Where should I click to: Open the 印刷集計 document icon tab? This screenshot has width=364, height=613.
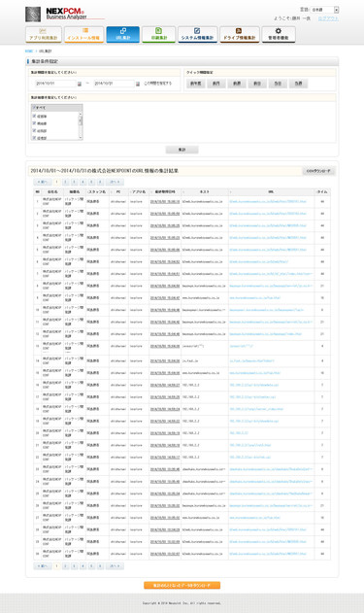[158, 31]
